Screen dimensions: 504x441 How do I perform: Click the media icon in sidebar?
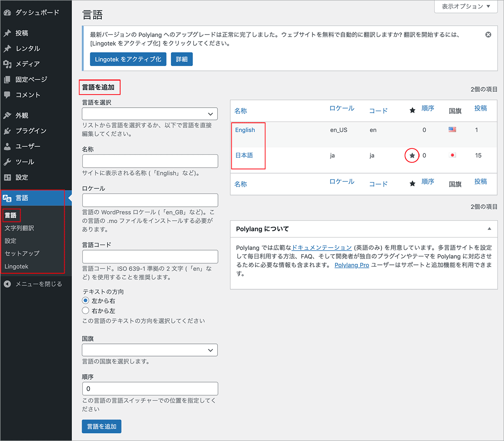click(x=7, y=64)
